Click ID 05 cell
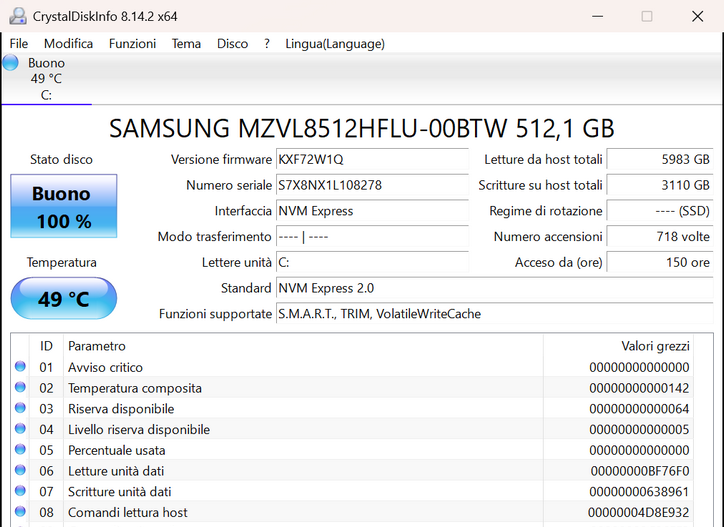Screen dimensions: 724x527 pos(46,450)
